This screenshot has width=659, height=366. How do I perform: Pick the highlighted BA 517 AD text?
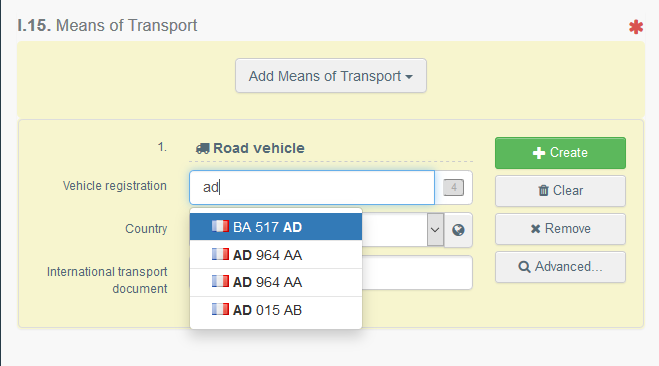click(x=267, y=227)
